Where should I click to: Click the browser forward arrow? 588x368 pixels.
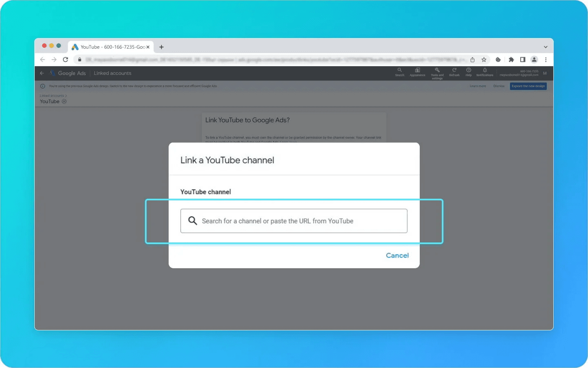54,60
